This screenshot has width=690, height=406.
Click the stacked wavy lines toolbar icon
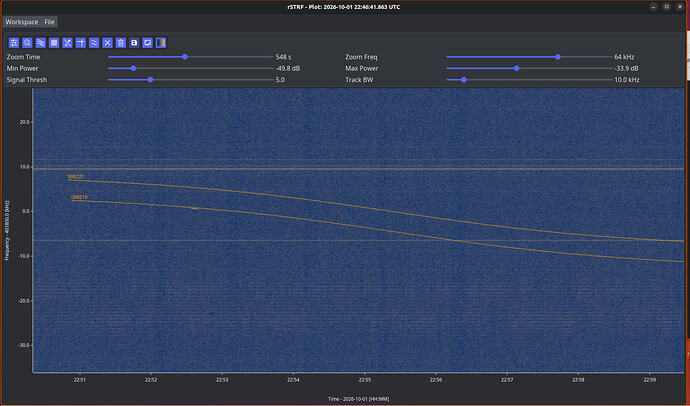point(40,43)
